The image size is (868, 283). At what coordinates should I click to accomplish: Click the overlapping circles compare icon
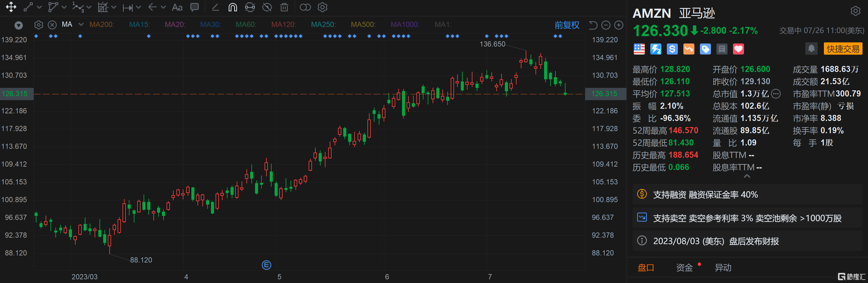click(305, 7)
